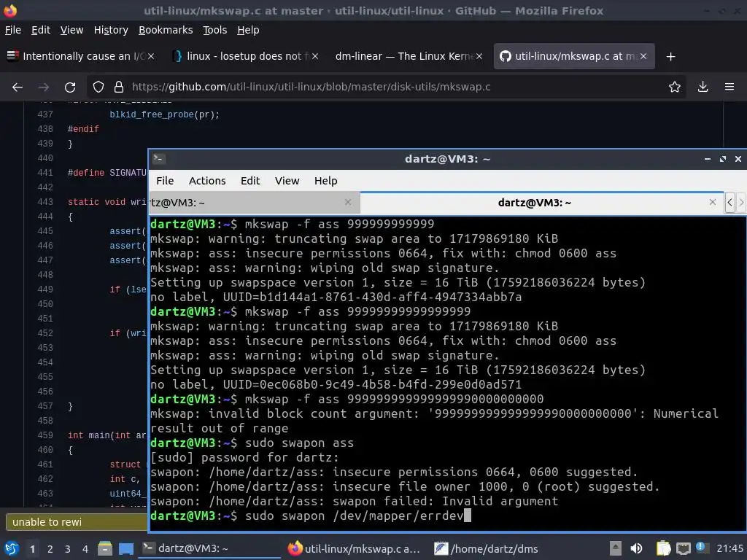Screen dimensions: 747x560
Task: Close the first terminal tab
Action: click(348, 203)
